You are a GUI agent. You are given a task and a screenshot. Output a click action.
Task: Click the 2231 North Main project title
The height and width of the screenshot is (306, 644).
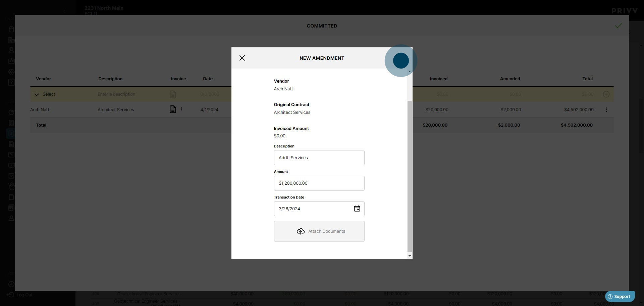104,8
